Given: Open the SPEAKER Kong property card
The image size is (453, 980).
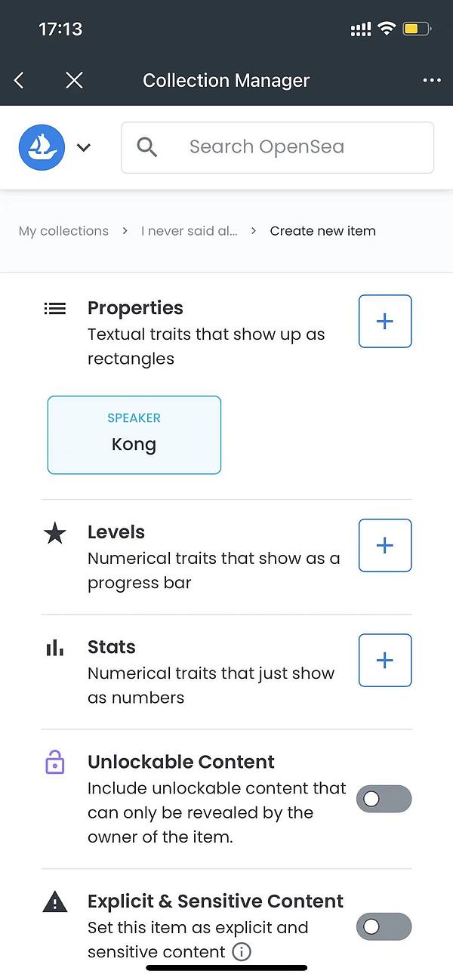Looking at the screenshot, I should [134, 435].
